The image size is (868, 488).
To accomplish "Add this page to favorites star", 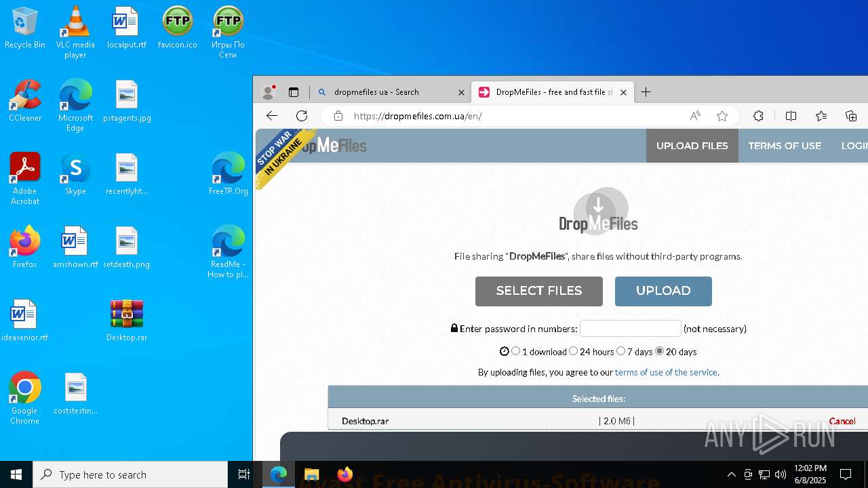I will (722, 116).
